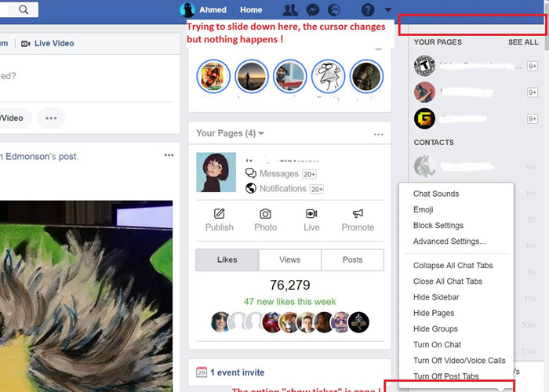View the second story with sunset silhouette
549x392 pixels.
pyautogui.click(x=252, y=76)
